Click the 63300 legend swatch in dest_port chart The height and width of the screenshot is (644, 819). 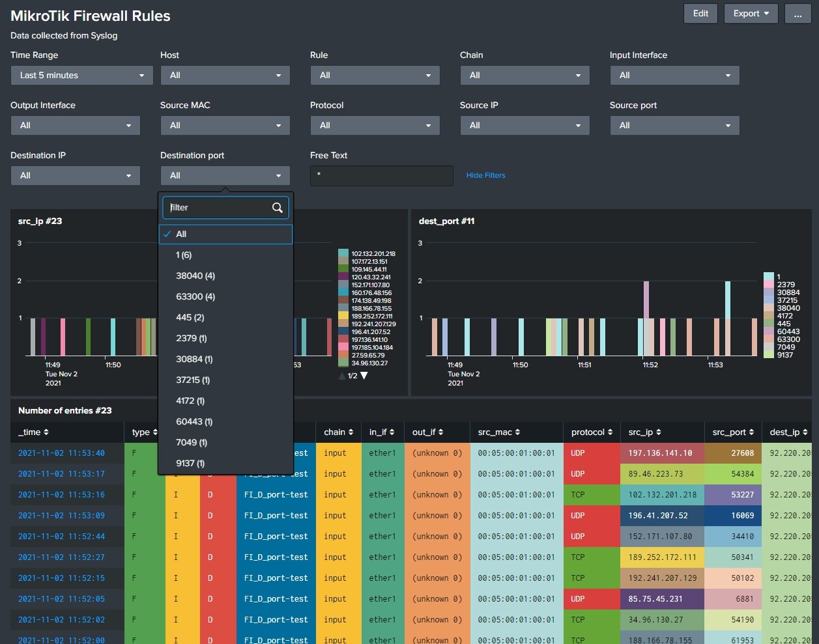click(769, 339)
